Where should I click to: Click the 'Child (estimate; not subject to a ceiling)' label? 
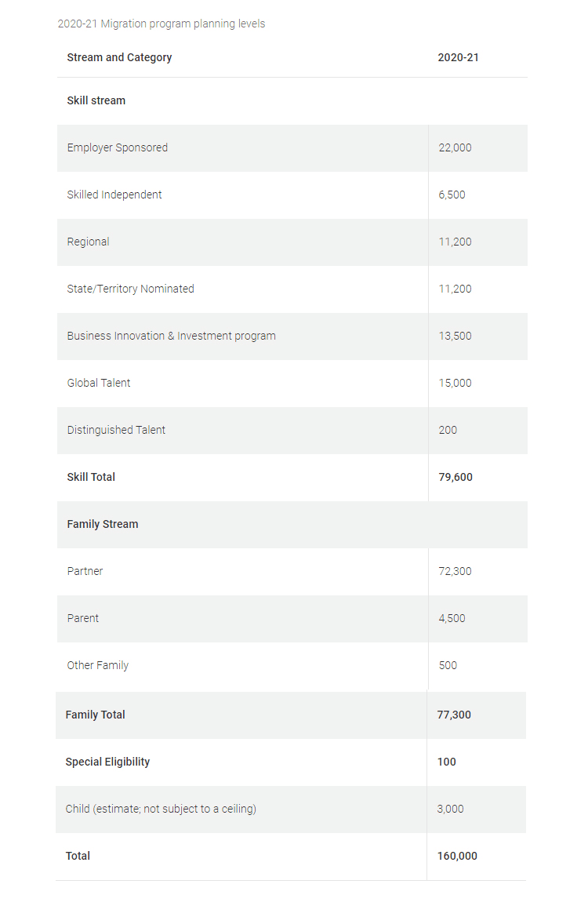coord(161,809)
